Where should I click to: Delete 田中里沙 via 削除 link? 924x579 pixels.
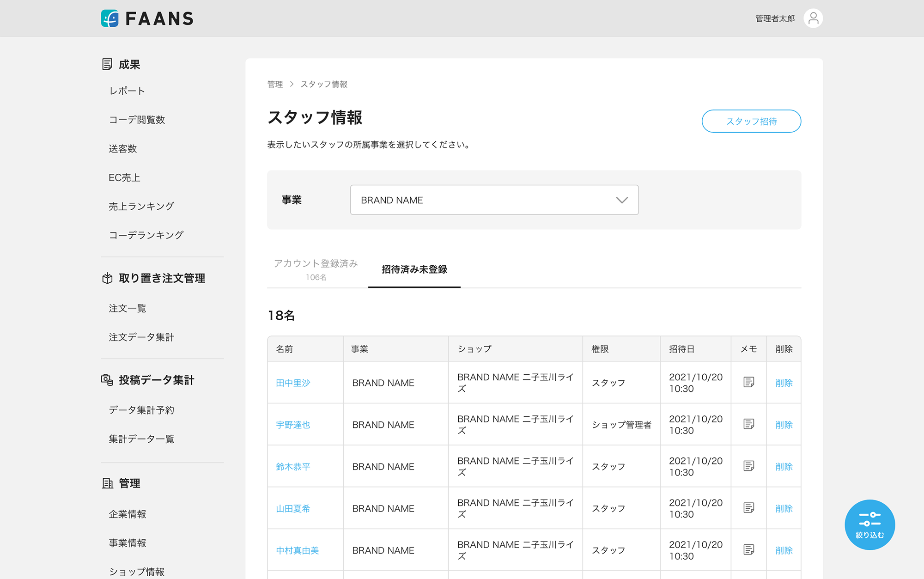784,383
